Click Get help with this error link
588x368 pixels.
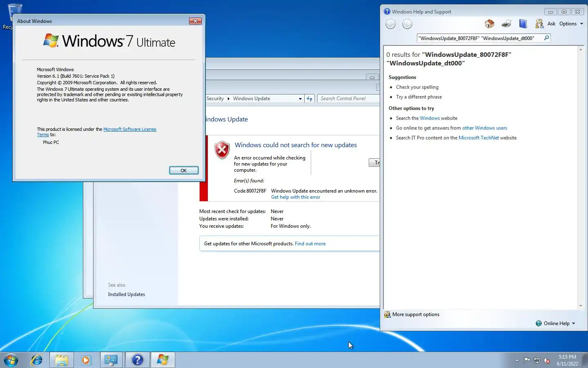(296, 197)
